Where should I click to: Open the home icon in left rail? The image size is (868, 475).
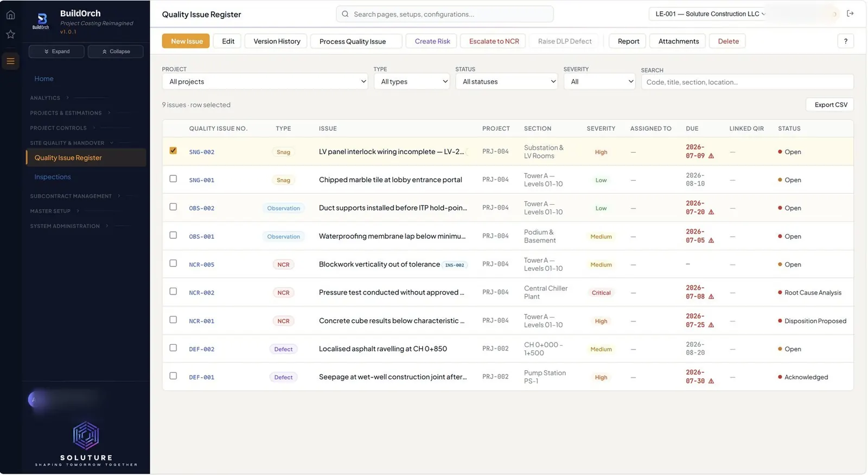coord(10,15)
